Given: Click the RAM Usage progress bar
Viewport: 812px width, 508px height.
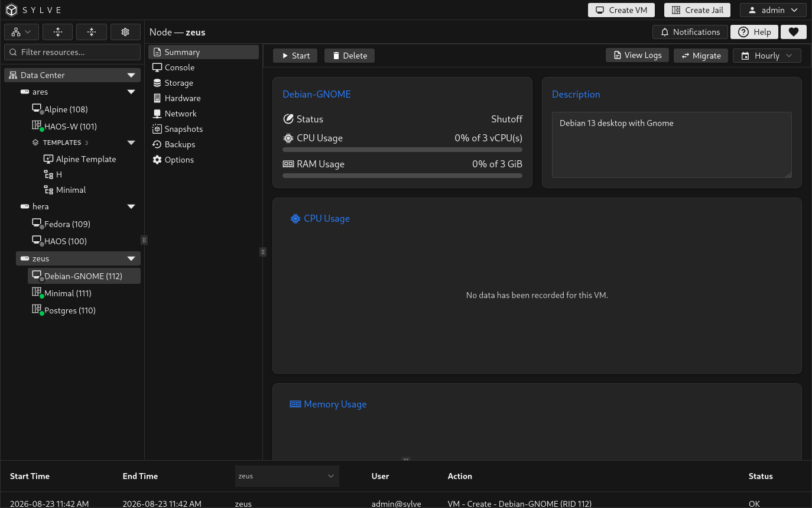Looking at the screenshot, I should coord(402,176).
